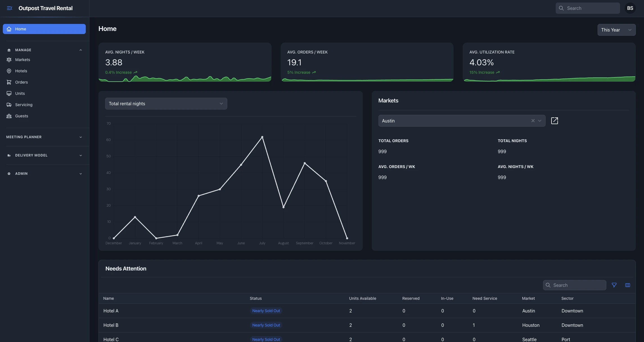Navigate to Orders in the sidebar
The width and height of the screenshot is (644, 342).
coord(21,82)
